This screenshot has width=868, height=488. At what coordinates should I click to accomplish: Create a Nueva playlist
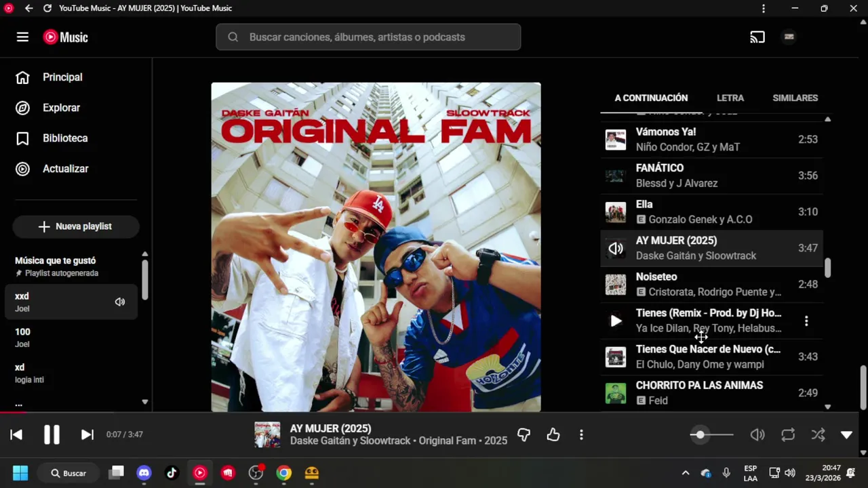coord(75,226)
